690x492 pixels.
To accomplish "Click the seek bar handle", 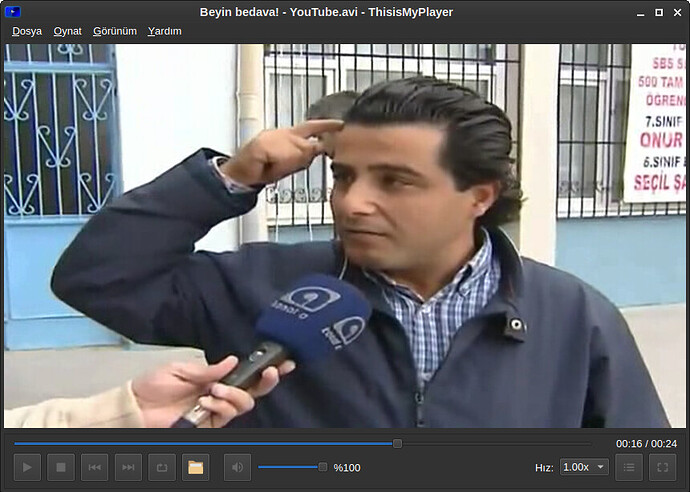I will (397, 444).
